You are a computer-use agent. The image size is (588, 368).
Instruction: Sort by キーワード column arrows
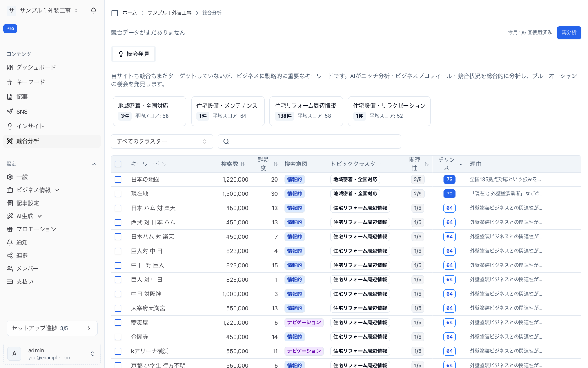tap(164, 164)
